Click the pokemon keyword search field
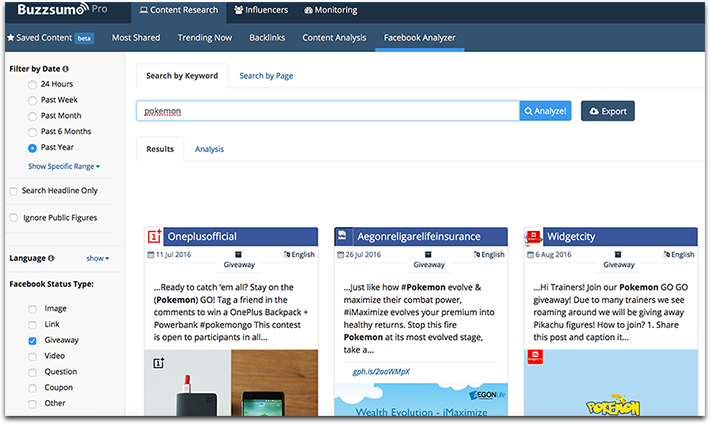 coord(327,111)
